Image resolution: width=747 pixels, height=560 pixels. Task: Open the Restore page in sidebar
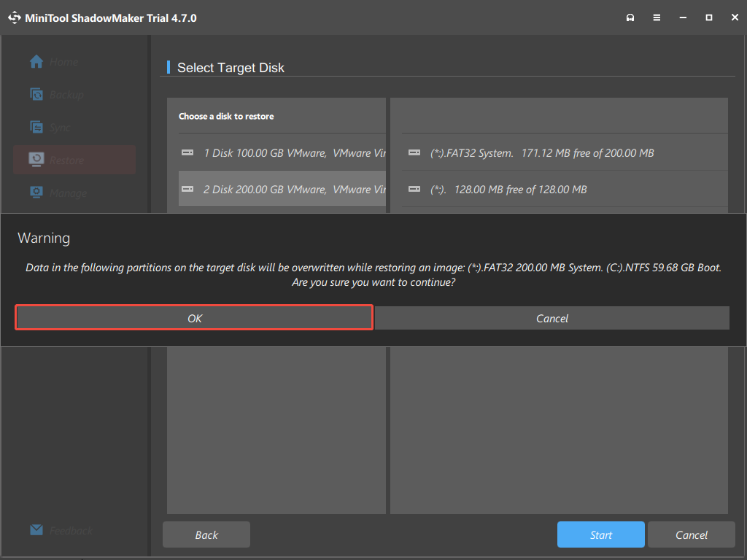pyautogui.click(x=74, y=160)
